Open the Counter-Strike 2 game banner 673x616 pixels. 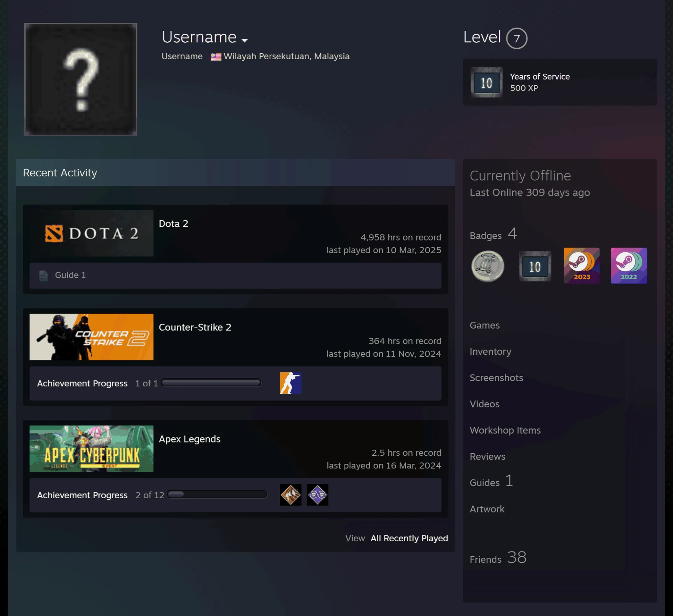click(91, 337)
